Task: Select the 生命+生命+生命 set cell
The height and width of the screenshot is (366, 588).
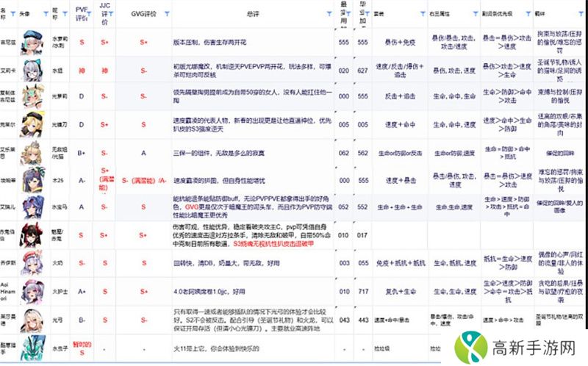Action: coord(400,207)
